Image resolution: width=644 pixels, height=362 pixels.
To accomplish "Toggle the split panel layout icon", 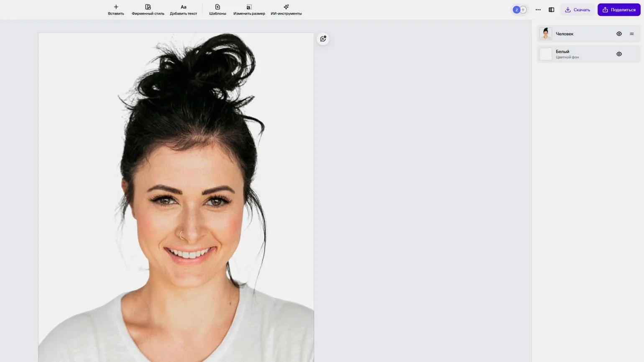I will click(551, 10).
